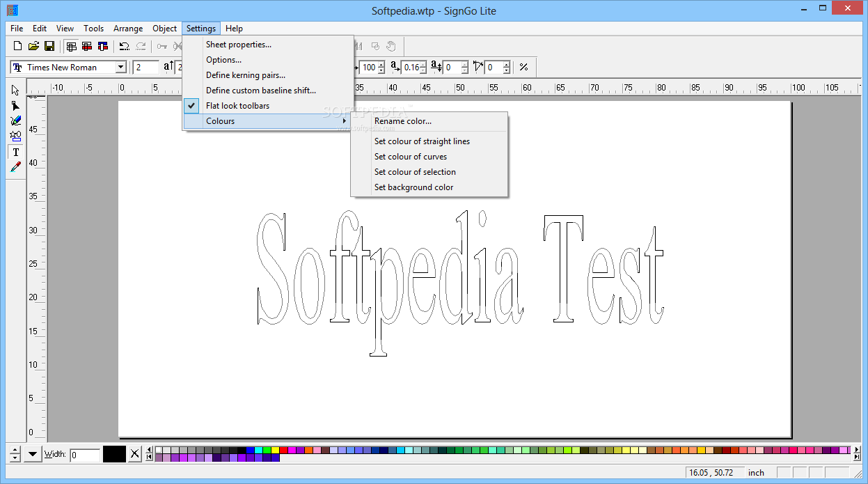Click the greyed key icon
868x484 pixels.
pyautogui.click(x=162, y=46)
